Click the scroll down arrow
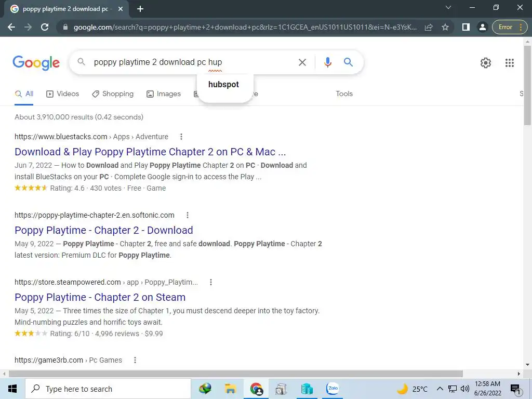Image resolution: width=532 pixels, height=399 pixels. click(x=527, y=365)
